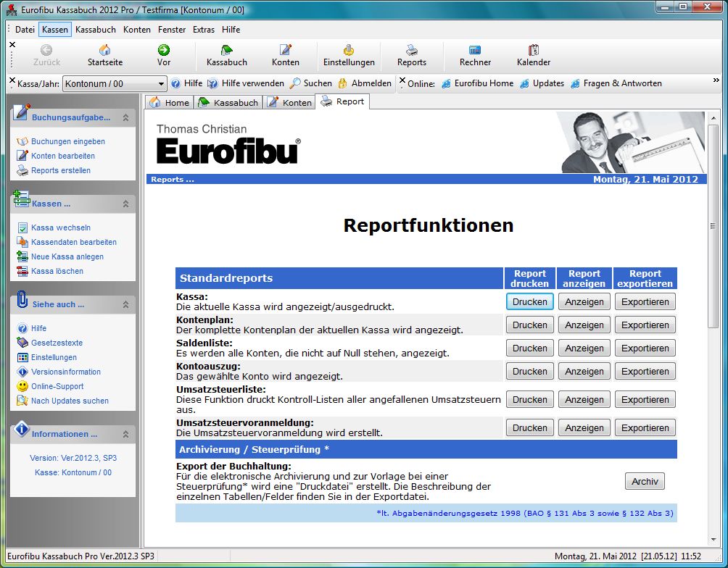Image resolution: width=728 pixels, height=568 pixels.
Task: Open the Kassen menu
Action: (55, 30)
